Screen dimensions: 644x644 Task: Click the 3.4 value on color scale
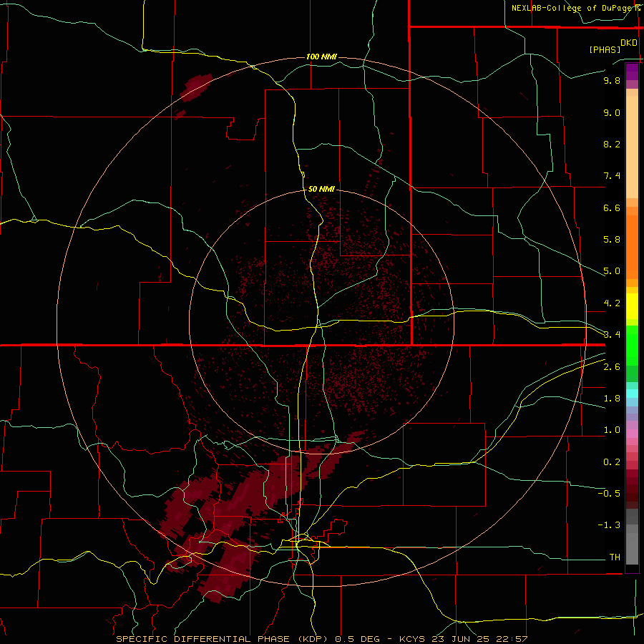612,335
